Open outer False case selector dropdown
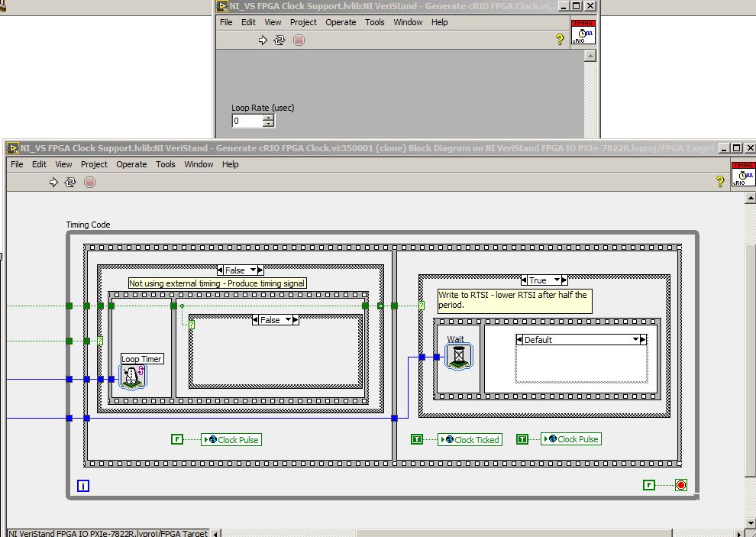This screenshot has height=537, width=756. [253, 270]
